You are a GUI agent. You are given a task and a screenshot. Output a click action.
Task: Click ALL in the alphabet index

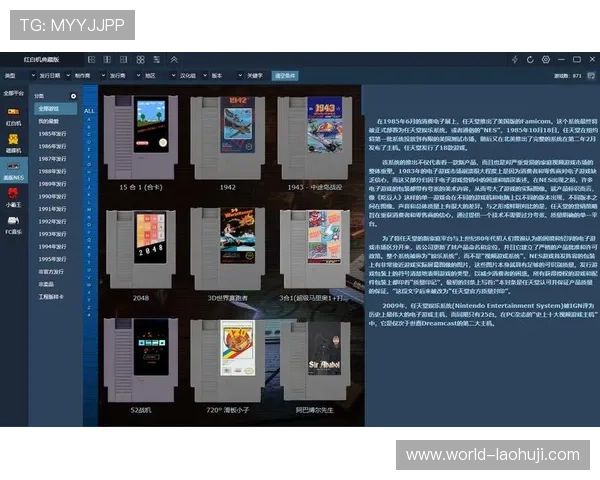click(89, 111)
